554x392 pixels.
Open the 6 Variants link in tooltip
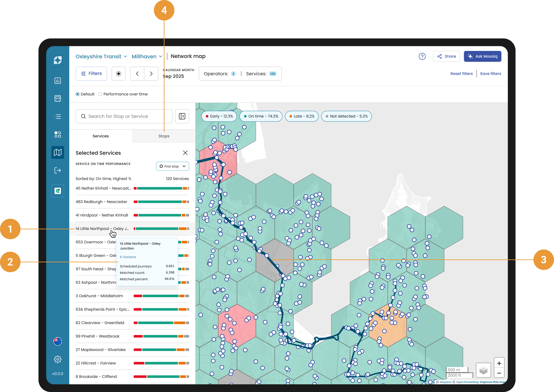128,257
